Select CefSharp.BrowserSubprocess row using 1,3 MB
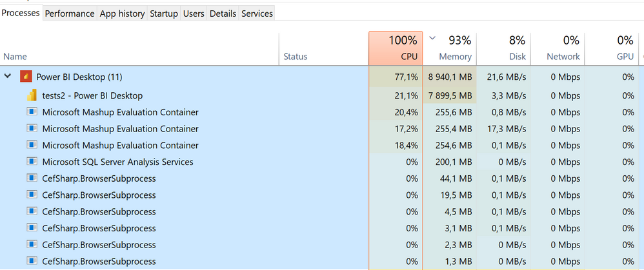This screenshot has width=644, height=270. [x=322, y=261]
